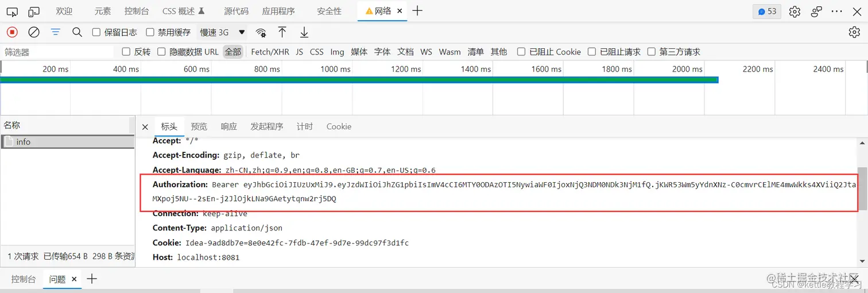
Task: Toggle Disable cache checkbox
Action: [x=150, y=32]
